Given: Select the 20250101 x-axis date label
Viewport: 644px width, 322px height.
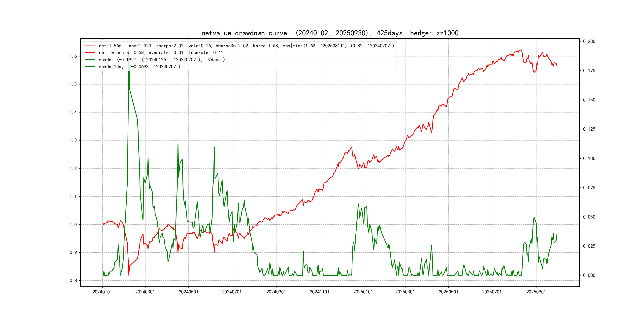Looking at the screenshot, I should point(363,292).
